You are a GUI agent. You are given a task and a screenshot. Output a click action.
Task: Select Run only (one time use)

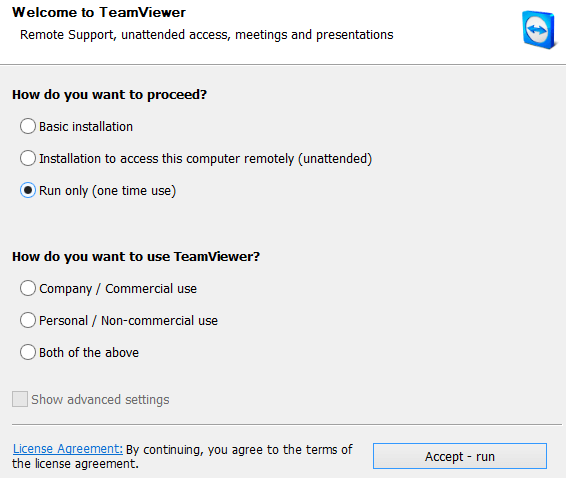pos(28,190)
